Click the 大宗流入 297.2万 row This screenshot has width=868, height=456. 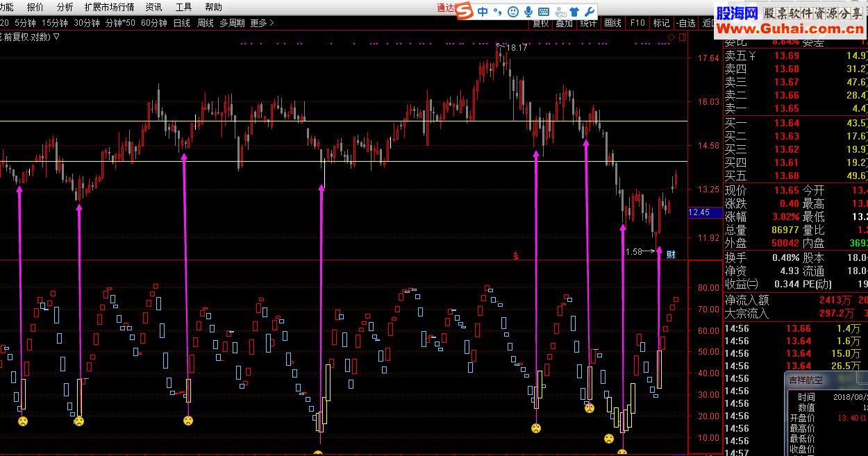[795, 314]
